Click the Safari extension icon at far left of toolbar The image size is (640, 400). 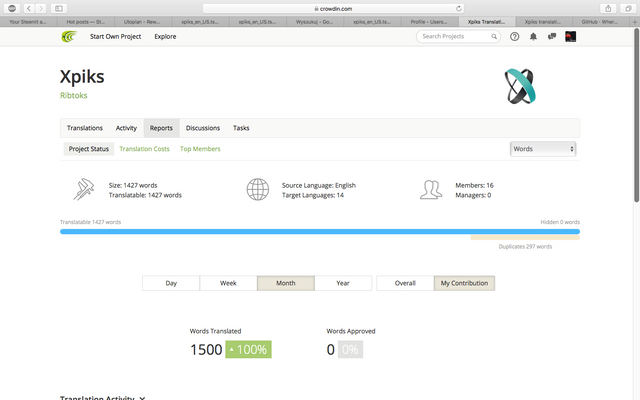(12, 8)
